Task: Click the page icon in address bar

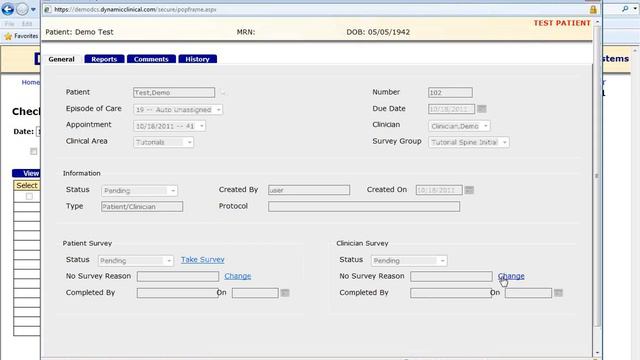Action: pos(47,9)
